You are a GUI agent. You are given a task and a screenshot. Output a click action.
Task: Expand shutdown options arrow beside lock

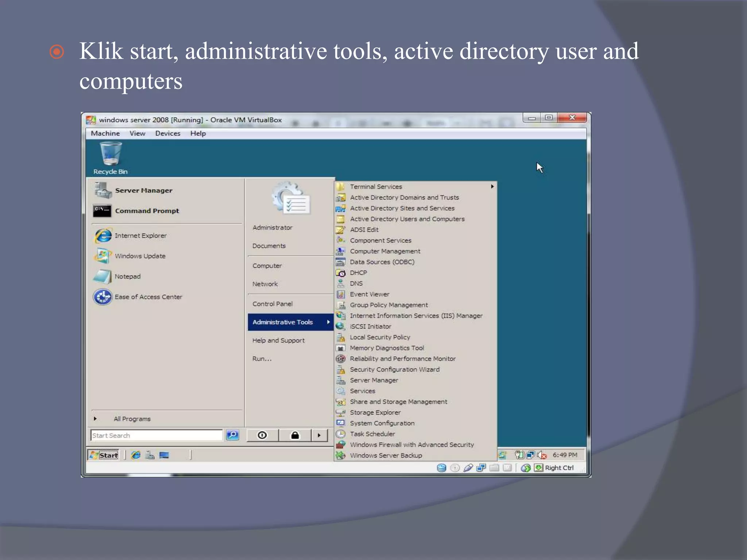click(320, 435)
